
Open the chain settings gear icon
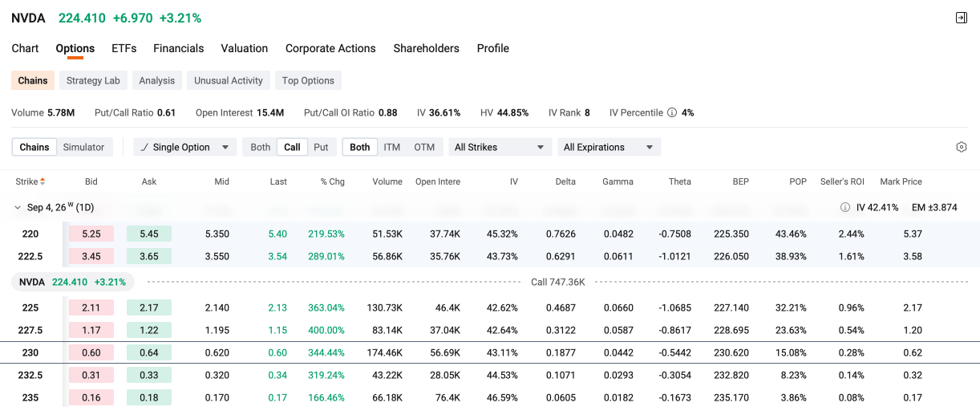(962, 147)
